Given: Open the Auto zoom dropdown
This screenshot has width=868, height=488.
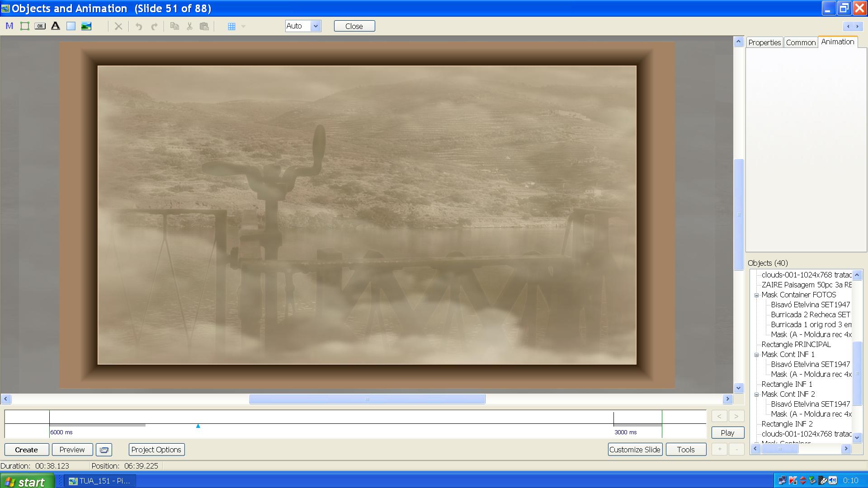Looking at the screenshot, I should (x=316, y=26).
